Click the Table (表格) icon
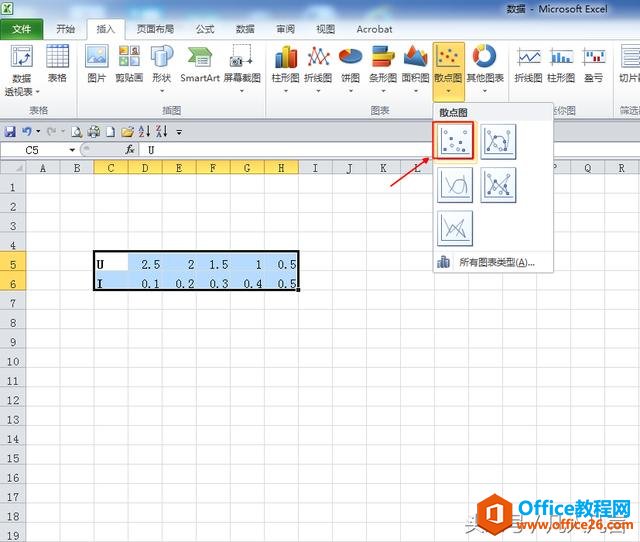This screenshot has height=542, width=640. (57, 64)
